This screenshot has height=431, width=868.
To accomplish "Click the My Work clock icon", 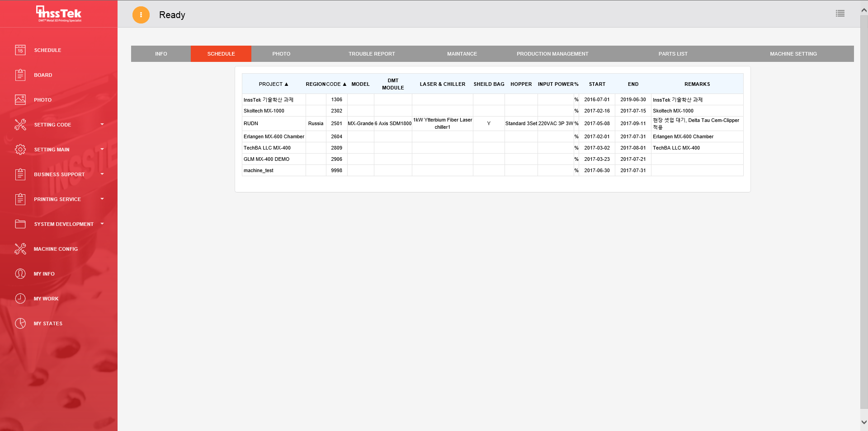I will [x=20, y=299].
